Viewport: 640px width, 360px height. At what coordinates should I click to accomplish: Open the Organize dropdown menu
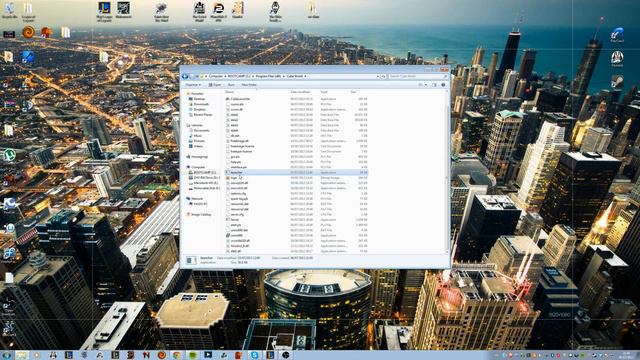193,85
